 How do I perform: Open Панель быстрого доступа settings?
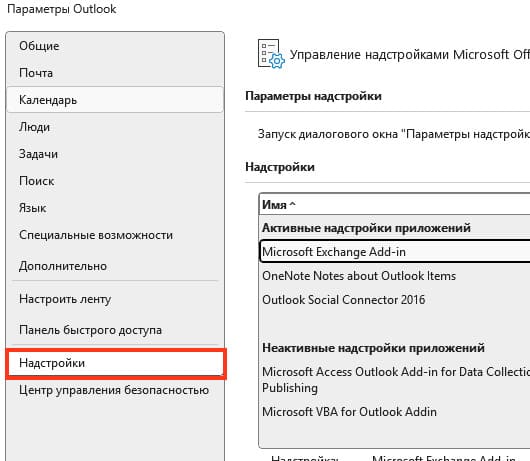[x=115, y=330]
